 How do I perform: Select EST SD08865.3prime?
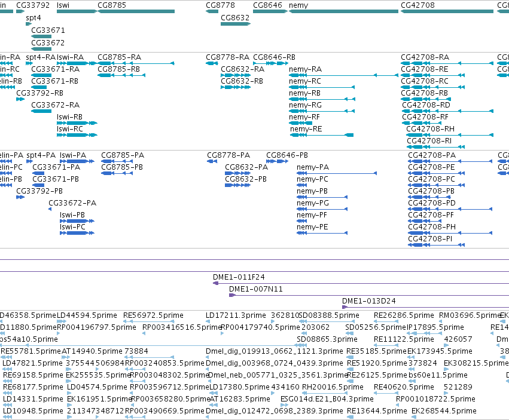pos(327,339)
